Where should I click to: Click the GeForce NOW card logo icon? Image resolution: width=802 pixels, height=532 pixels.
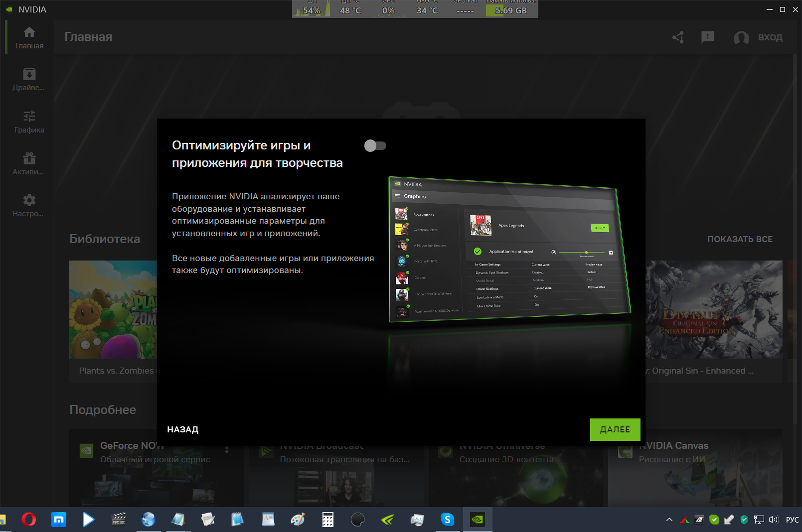tap(86, 451)
